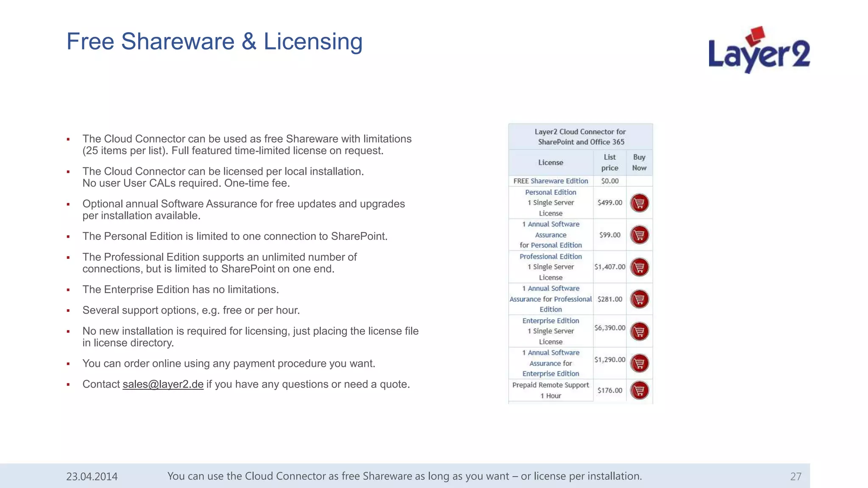This screenshot has height=488, width=868.
Task: Click the $499.00 price cell
Action: click(x=609, y=202)
